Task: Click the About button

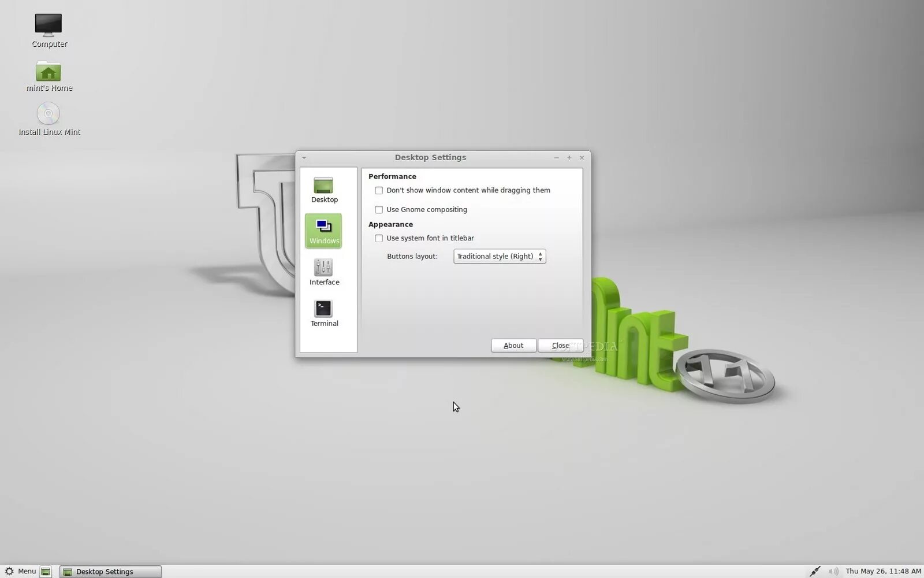Action: [x=513, y=345]
